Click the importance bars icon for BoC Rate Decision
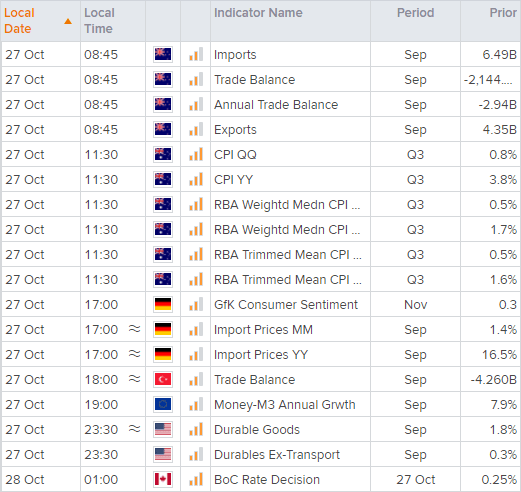 [x=196, y=479]
